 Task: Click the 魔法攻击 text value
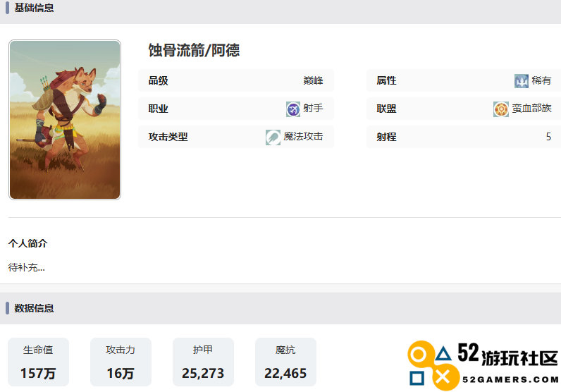coord(303,136)
